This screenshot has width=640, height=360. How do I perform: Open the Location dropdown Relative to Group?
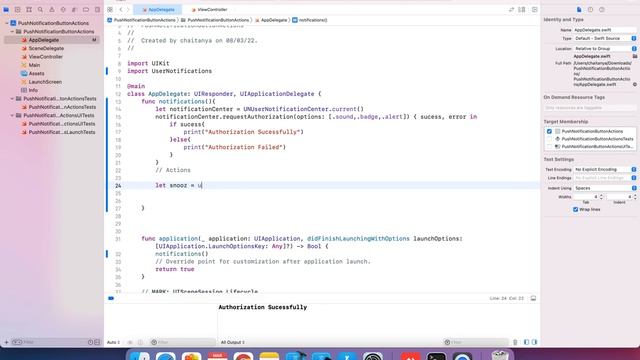(604, 49)
